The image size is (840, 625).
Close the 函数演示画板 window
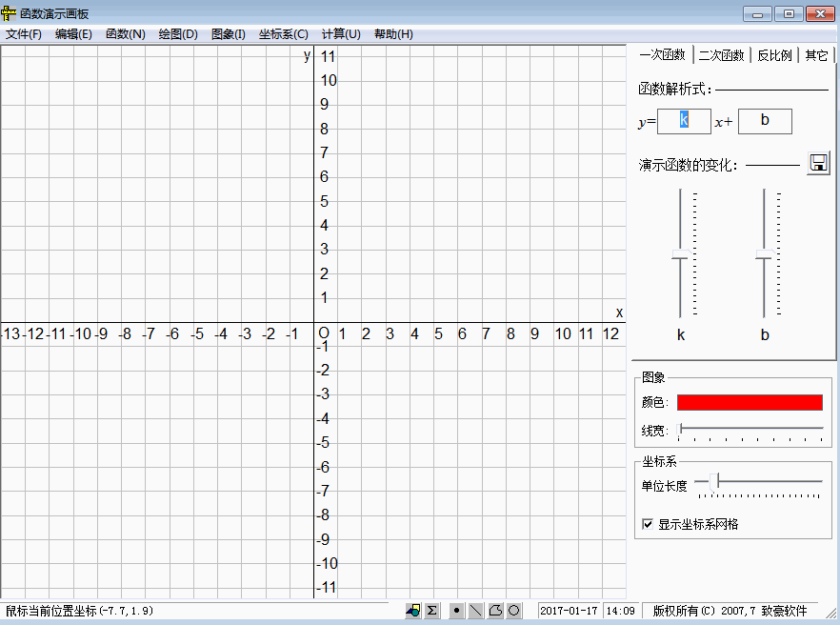[820, 14]
